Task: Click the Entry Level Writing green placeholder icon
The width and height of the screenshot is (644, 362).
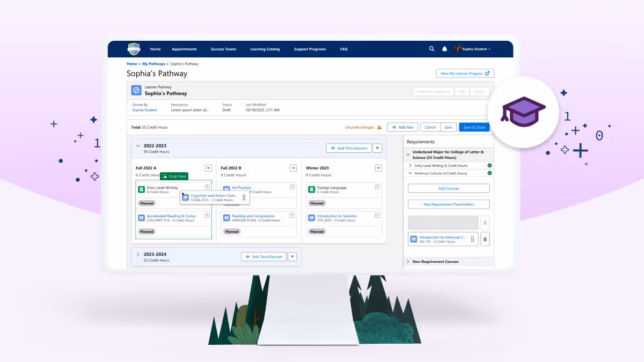Action: pyautogui.click(x=142, y=189)
